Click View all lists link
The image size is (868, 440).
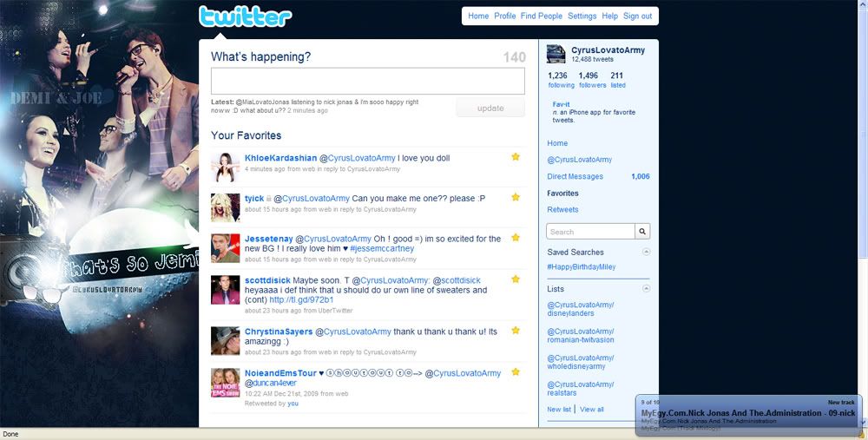[592, 410]
